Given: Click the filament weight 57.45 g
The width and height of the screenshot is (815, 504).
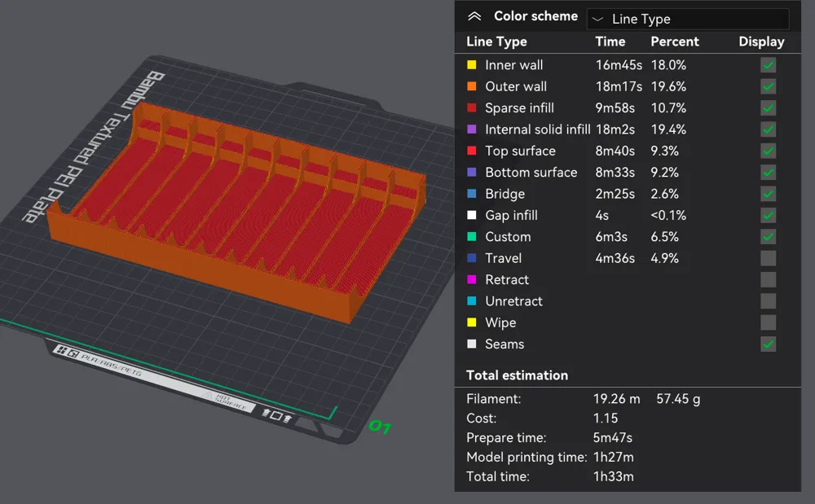Looking at the screenshot, I should pyautogui.click(x=678, y=399).
